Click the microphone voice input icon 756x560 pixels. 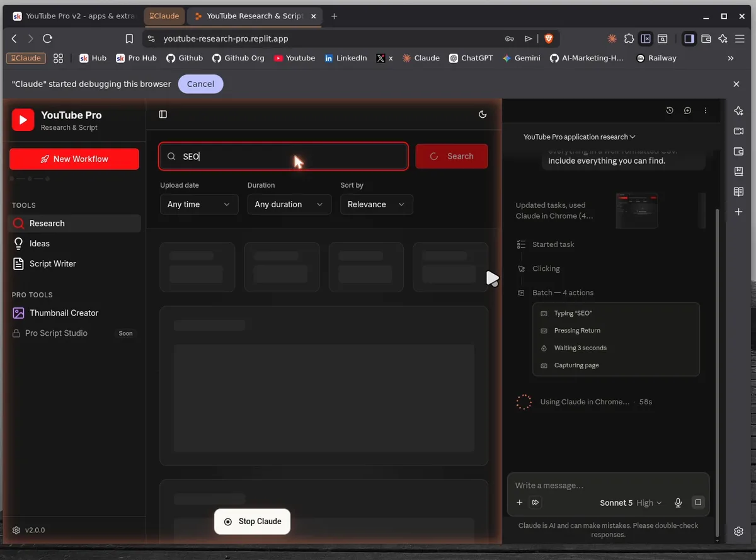[x=678, y=503]
